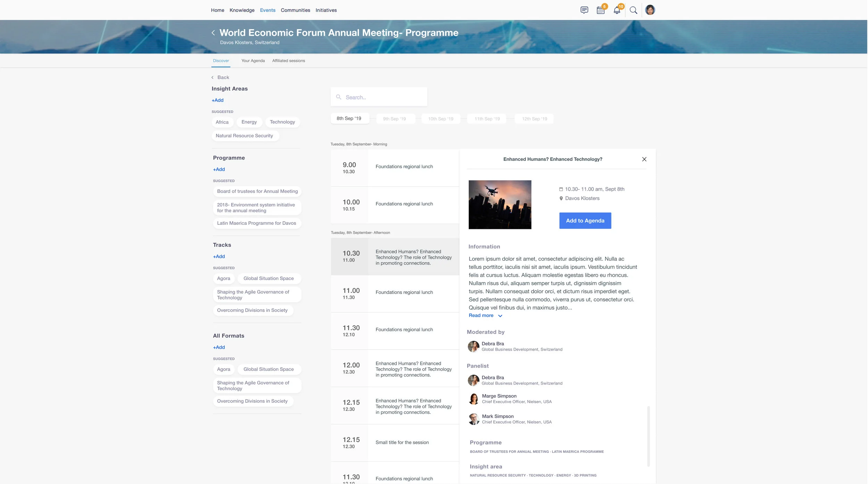
Task: Switch to Your Agenda tab
Action: (253, 60)
